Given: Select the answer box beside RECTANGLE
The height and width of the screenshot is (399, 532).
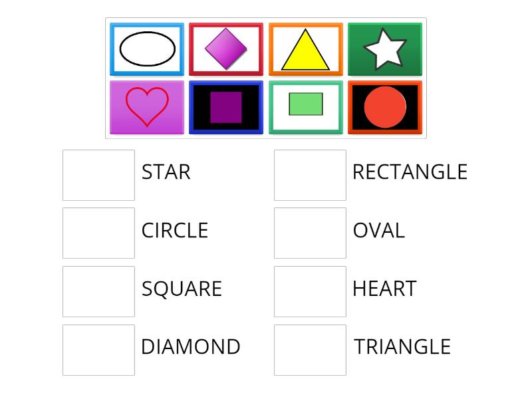Looking at the screenshot, I should (310, 173).
